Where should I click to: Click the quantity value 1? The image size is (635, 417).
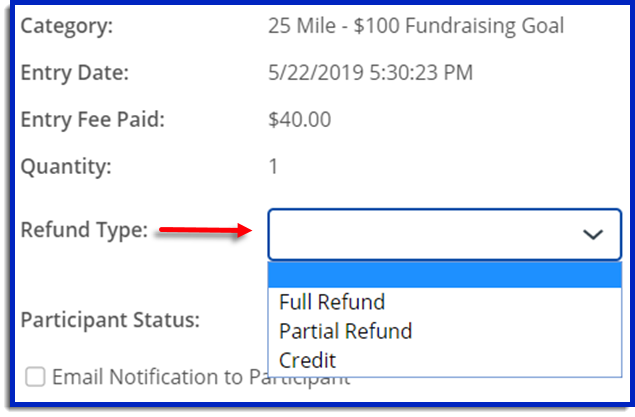click(x=274, y=166)
